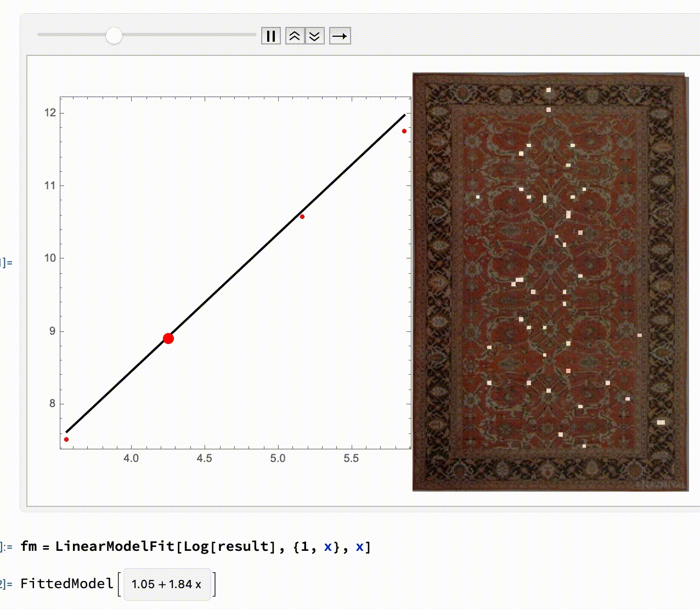
Task: Click the small red data point near 11.7
Action: click(x=404, y=131)
